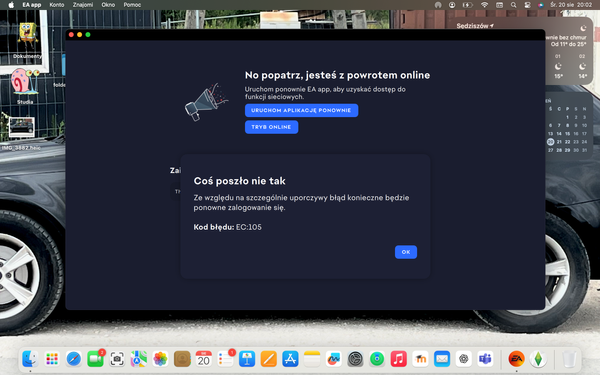
Task: Open Keynote from the dock
Action: point(247,359)
